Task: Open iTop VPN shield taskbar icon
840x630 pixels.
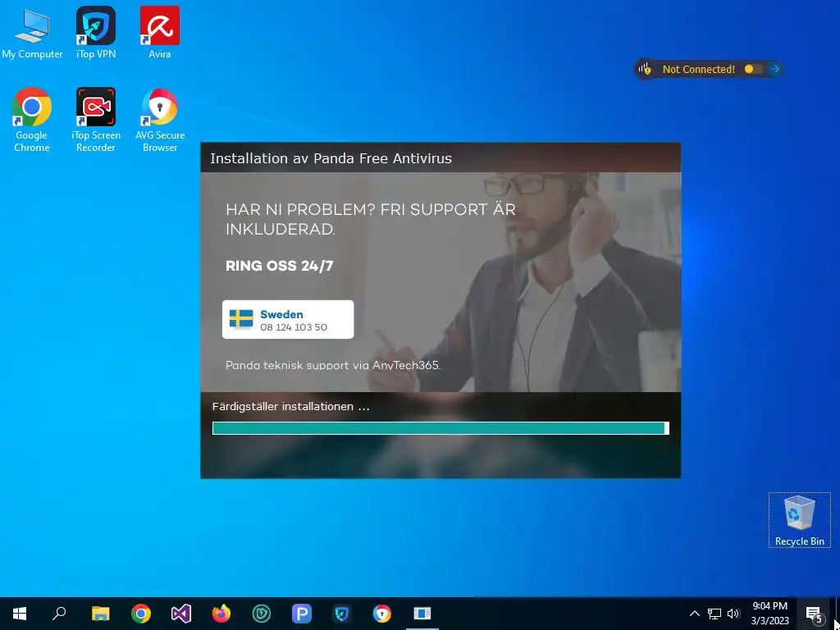Action: click(342, 614)
